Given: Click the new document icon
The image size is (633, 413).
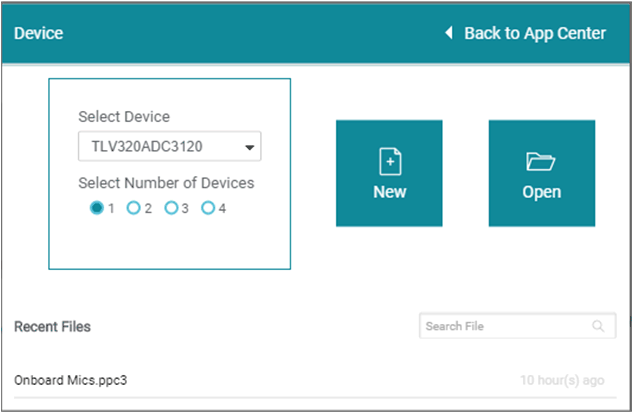Looking at the screenshot, I should 389,162.
